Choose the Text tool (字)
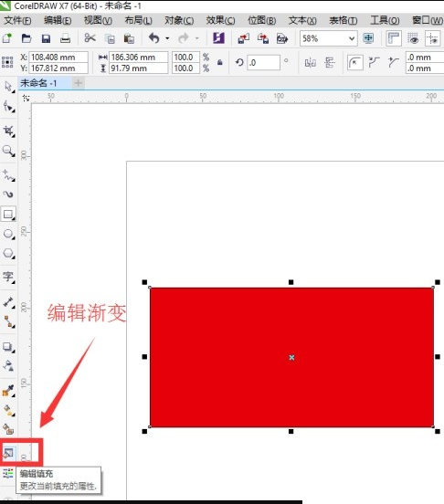Viewport: 444px width, 504px height. pos(8,277)
